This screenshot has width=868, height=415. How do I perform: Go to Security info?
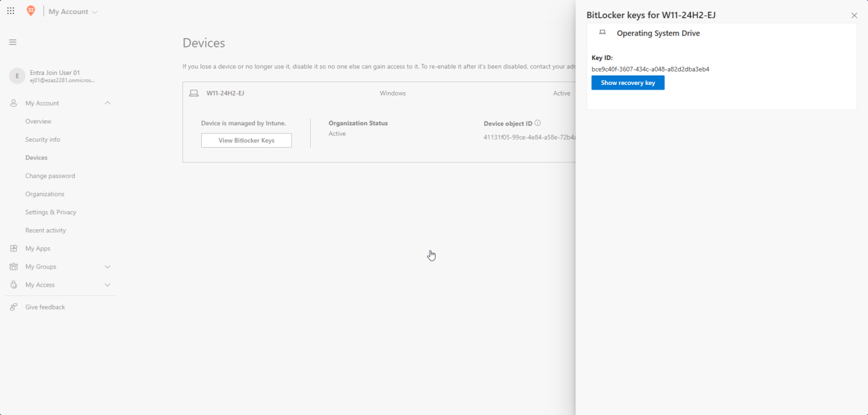click(43, 140)
